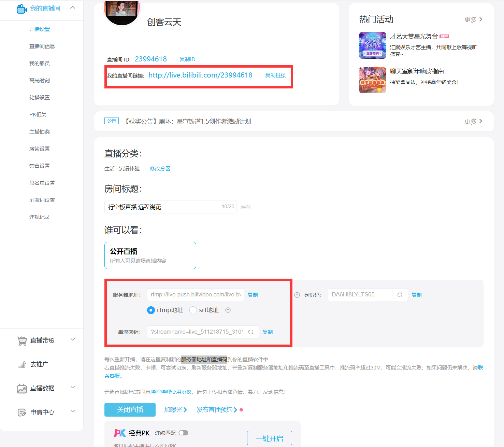
Task: Open 违规记录 in sidebar
Action: tap(40, 217)
